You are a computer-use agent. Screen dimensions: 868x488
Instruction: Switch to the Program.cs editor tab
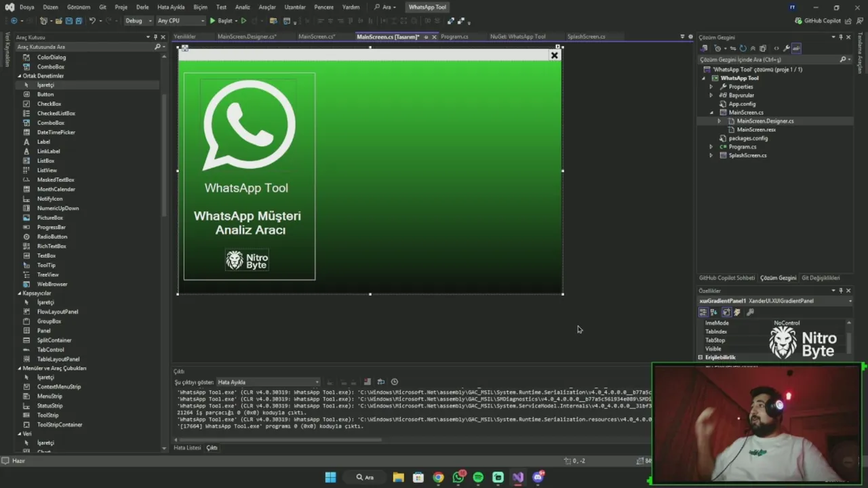tap(454, 37)
